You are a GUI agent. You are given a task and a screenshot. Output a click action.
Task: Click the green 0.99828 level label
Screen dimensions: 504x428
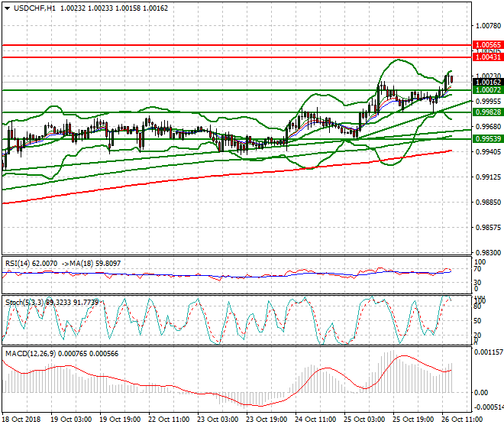click(488, 112)
